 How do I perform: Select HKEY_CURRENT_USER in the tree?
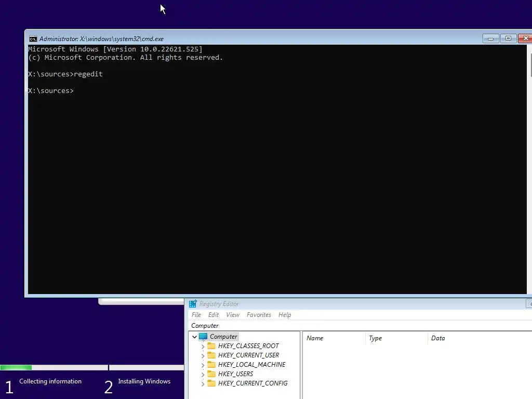pos(248,355)
